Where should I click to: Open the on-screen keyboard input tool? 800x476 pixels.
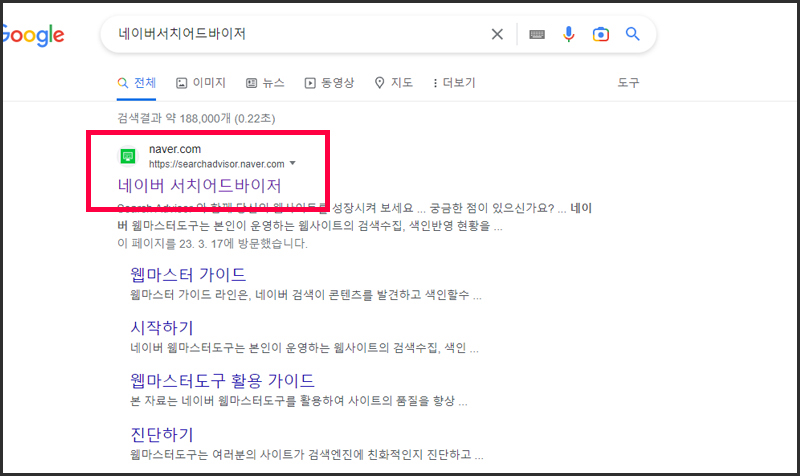(537, 34)
